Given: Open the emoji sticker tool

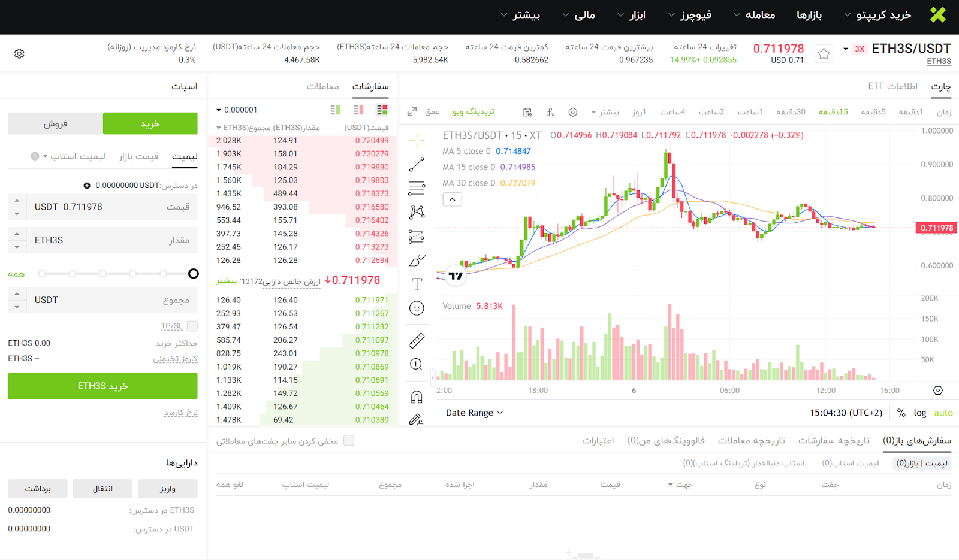Looking at the screenshot, I should (417, 308).
